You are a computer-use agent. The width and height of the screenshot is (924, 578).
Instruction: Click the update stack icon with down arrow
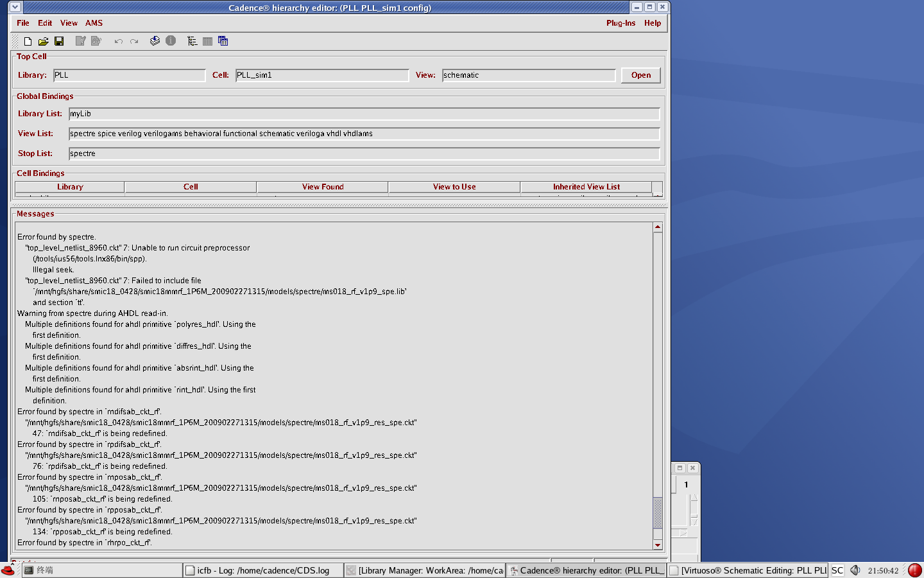coord(155,41)
